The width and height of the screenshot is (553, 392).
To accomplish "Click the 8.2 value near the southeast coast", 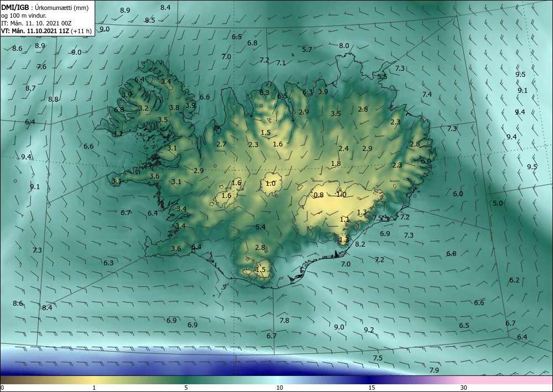I will (360, 244).
